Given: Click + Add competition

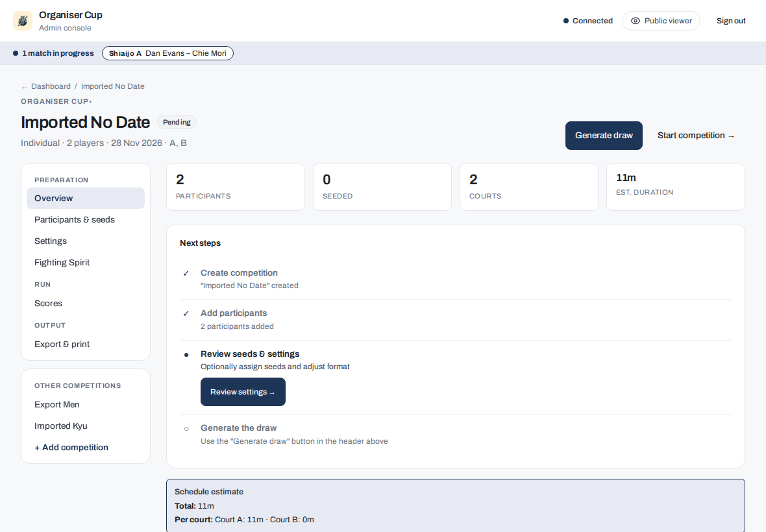Looking at the screenshot, I should click(86, 448).
